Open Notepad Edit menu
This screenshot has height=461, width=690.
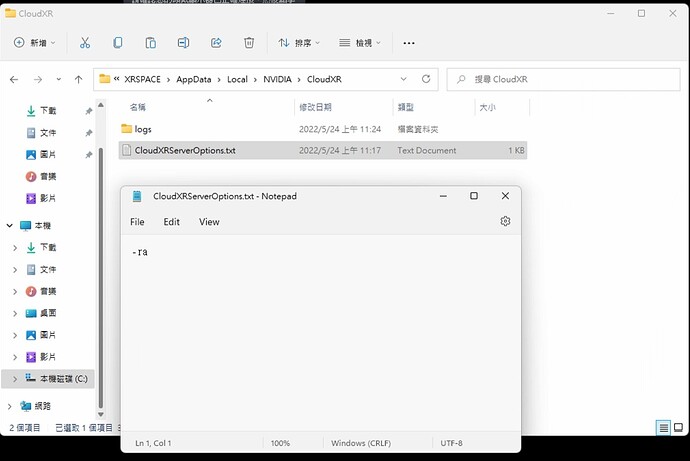click(x=172, y=222)
